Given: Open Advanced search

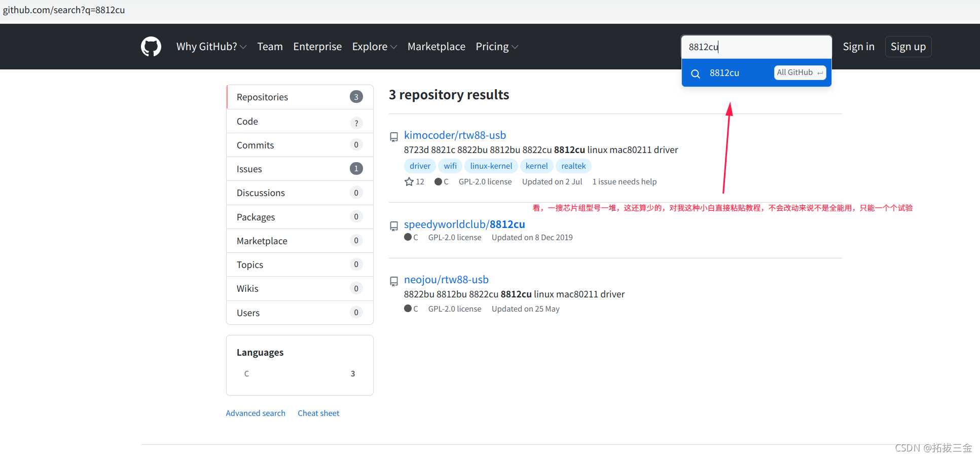Looking at the screenshot, I should [x=256, y=413].
